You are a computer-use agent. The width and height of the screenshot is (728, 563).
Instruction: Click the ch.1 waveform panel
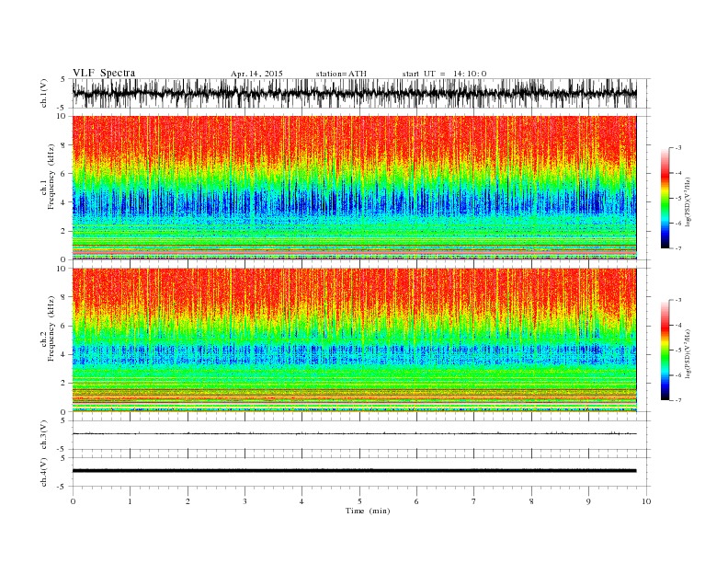pos(360,93)
